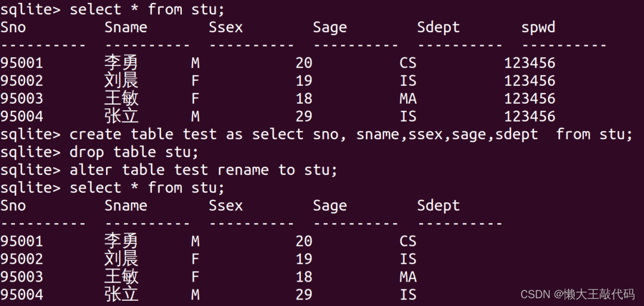This screenshot has height=306, width=644.
Task: Click name 李勇 in first result table
Action: click(121, 63)
